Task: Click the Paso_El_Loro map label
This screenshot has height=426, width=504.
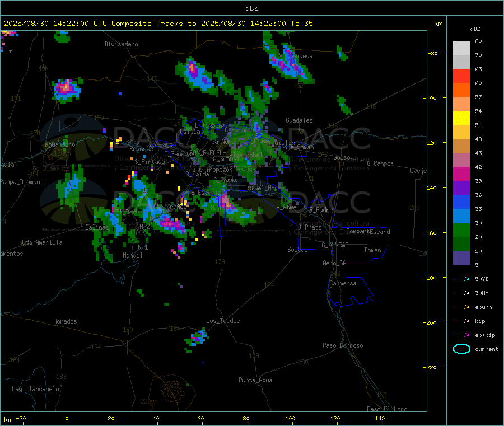Action: tap(387, 409)
